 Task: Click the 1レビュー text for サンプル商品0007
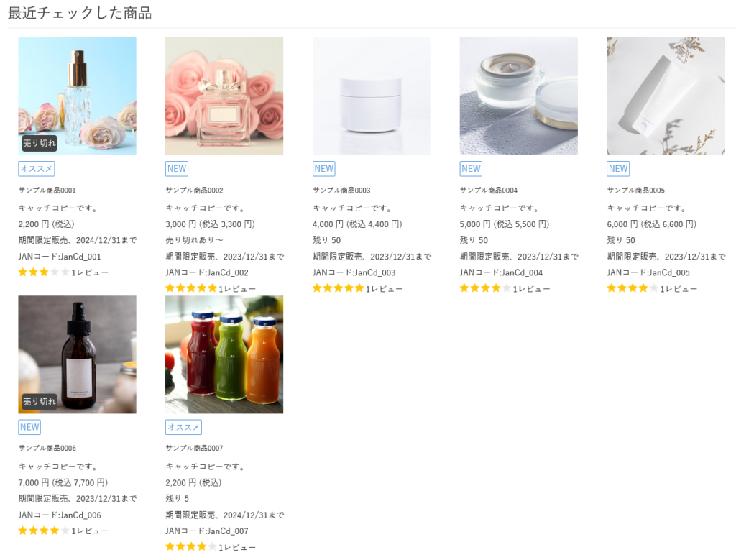pyautogui.click(x=237, y=547)
